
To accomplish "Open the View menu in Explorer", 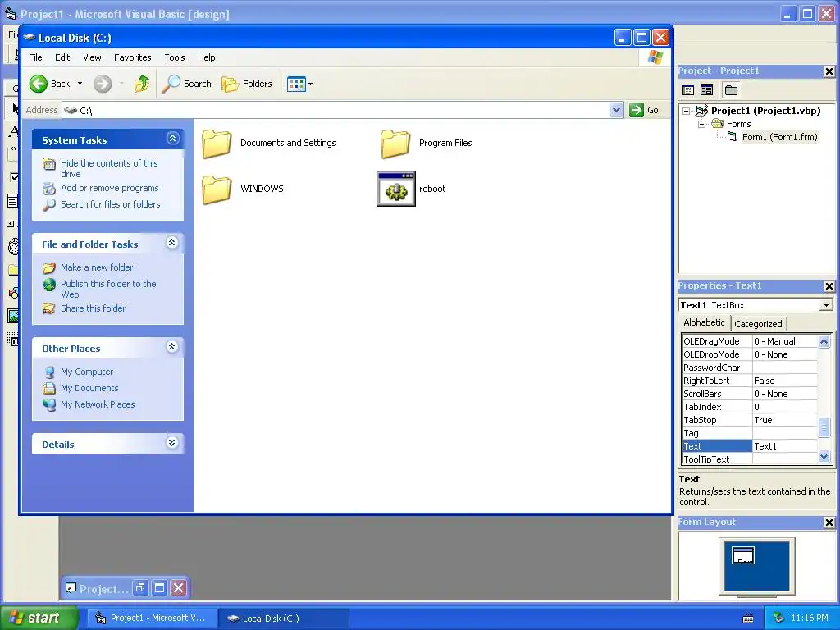I will tap(92, 57).
